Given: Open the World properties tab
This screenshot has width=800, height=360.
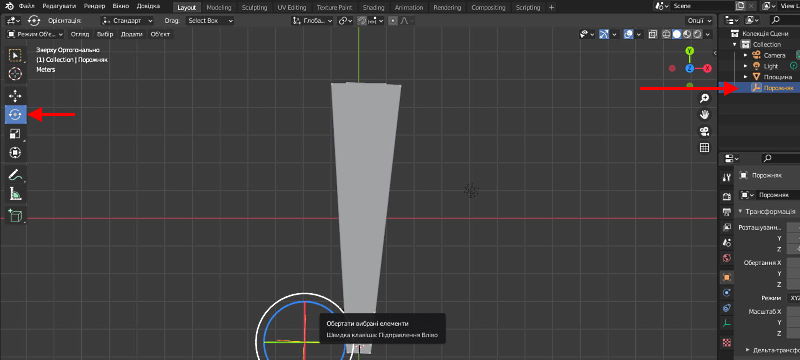Looking at the screenshot, I should pos(727,258).
